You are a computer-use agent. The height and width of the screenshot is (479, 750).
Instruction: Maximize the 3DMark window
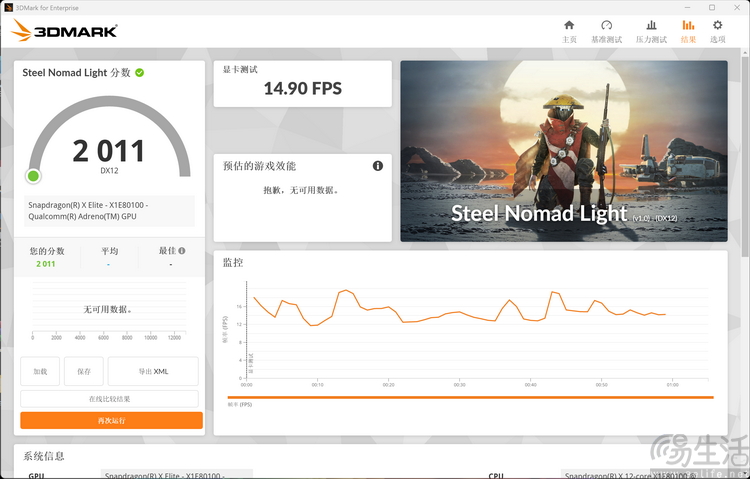pyautogui.click(x=712, y=7)
